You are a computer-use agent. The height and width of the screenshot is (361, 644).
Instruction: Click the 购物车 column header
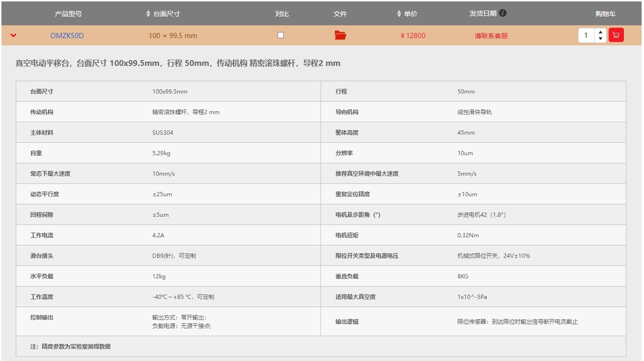coord(605,14)
